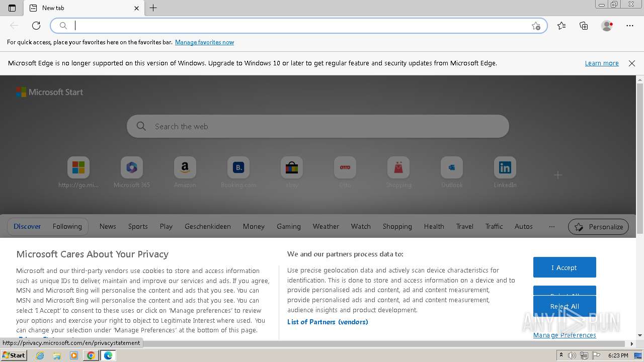Image resolution: width=644 pixels, height=362 pixels.
Task: Open the Outlook quick link tile
Action: pyautogui.click(x=452, y=172)
